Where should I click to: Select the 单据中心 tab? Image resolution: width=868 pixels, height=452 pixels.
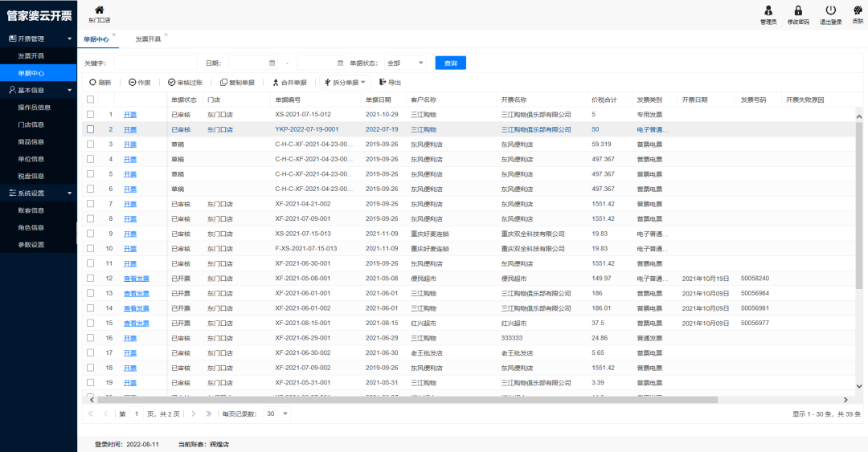pyautogui.click(x=96, y=39)
